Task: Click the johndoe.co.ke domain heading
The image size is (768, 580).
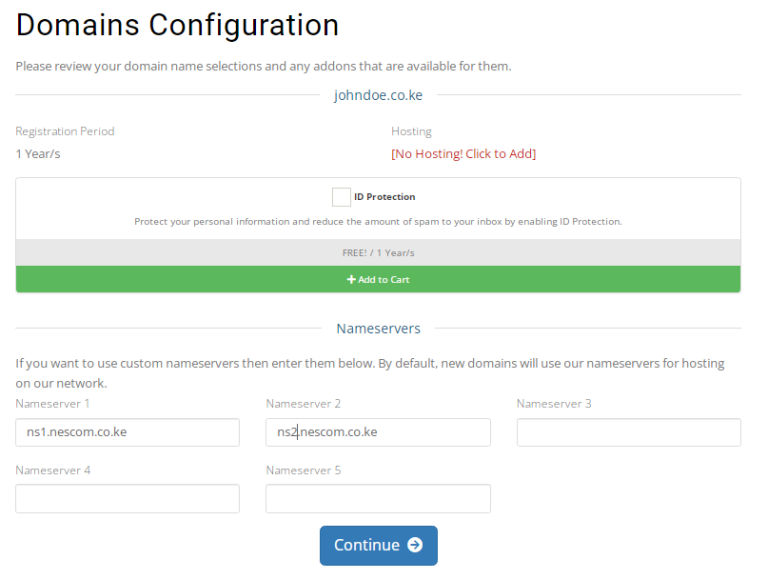Action: (378, 96)
